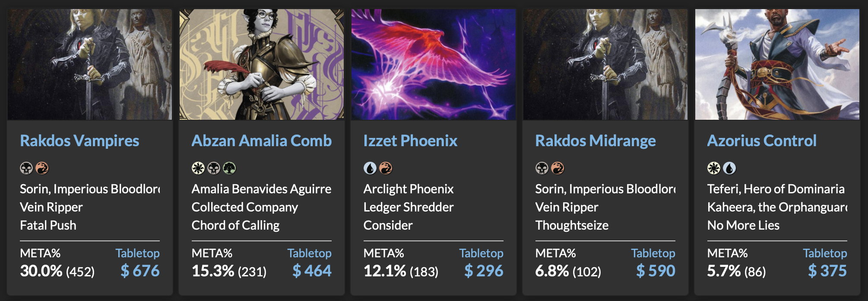Open the Rakdos Midrange deck title link
Image resolution: width=868 pixels, height=301 pixels.
[596, 141]
